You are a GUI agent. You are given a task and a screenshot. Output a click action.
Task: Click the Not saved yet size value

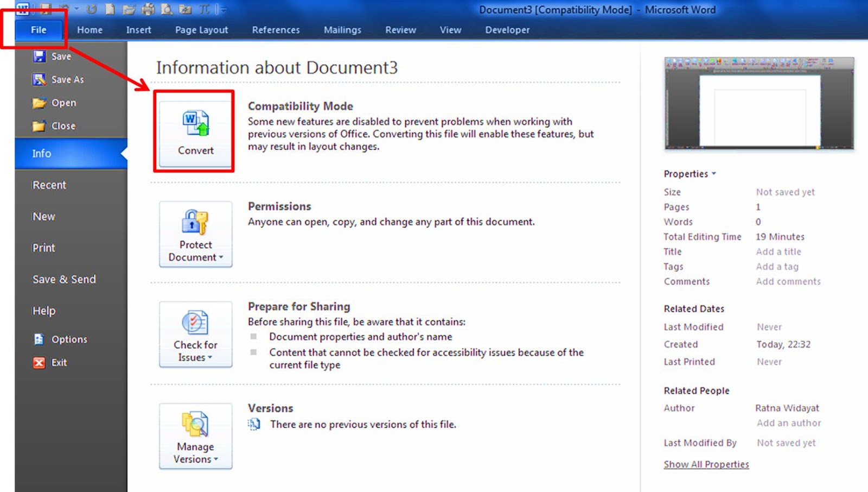786,192
